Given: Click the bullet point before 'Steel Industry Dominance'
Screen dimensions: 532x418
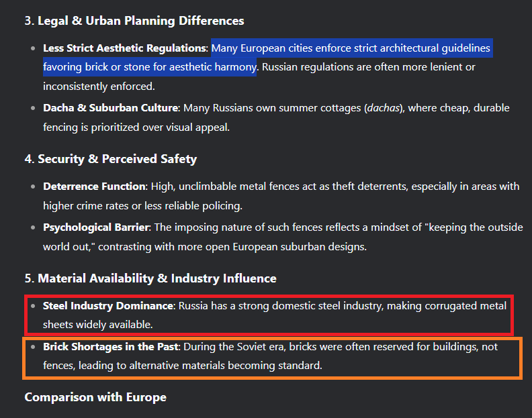Looking at the screenshot, I should tap(34, 306).
